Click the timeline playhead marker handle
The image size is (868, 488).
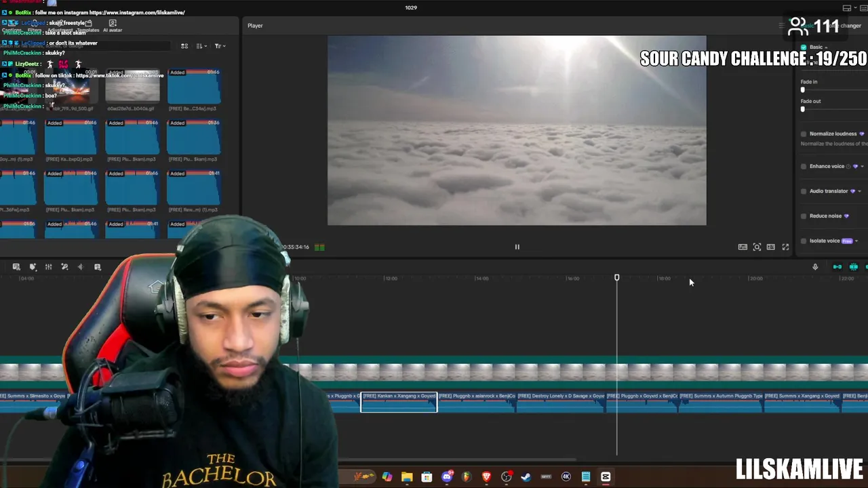[616, 278]
